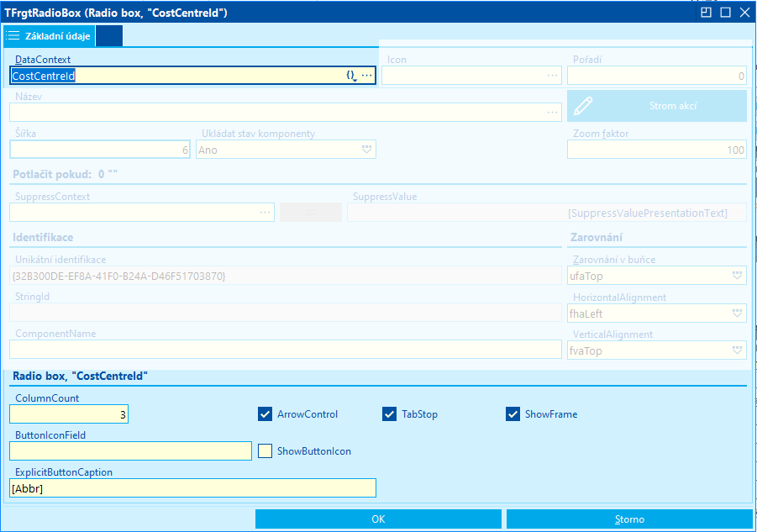Open the Strom akcí button
This screenshot has height=532, width=757.
pos(657,106)
